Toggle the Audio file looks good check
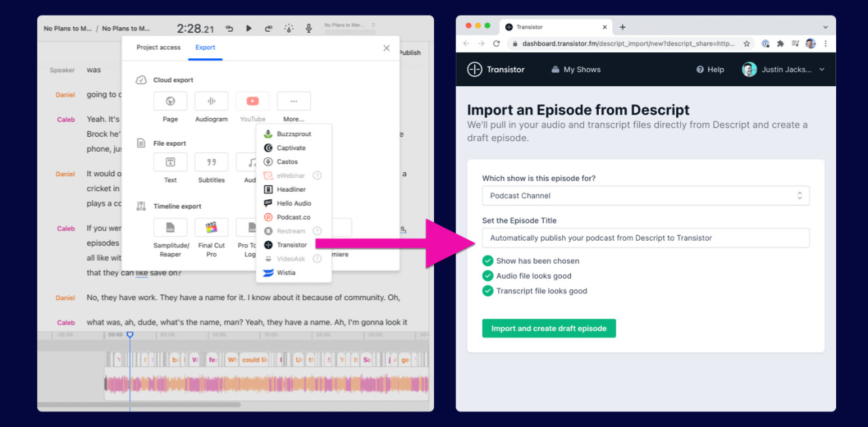This screenshot has height=427, width=868. pos(488,275)
